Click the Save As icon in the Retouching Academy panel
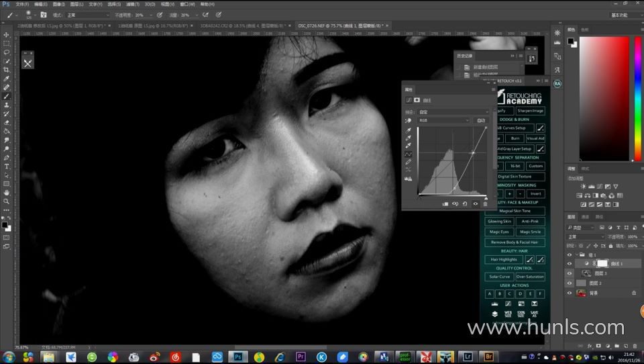Image resolution: width=644 pixels, height=364 pixels. point(534,314)
